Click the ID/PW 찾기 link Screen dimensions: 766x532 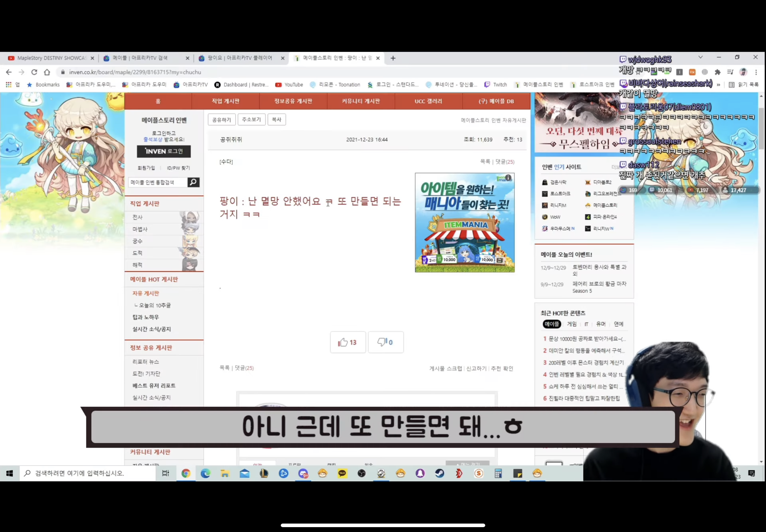pyautogui.click(x=179, y=168)
